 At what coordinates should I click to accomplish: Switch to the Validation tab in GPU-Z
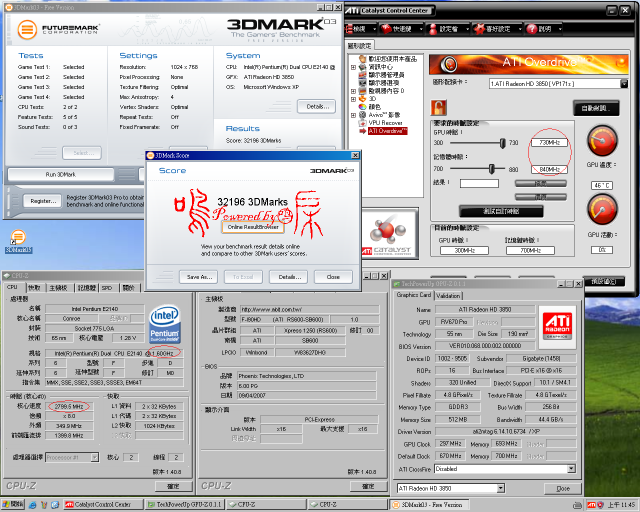pos(448,296)
